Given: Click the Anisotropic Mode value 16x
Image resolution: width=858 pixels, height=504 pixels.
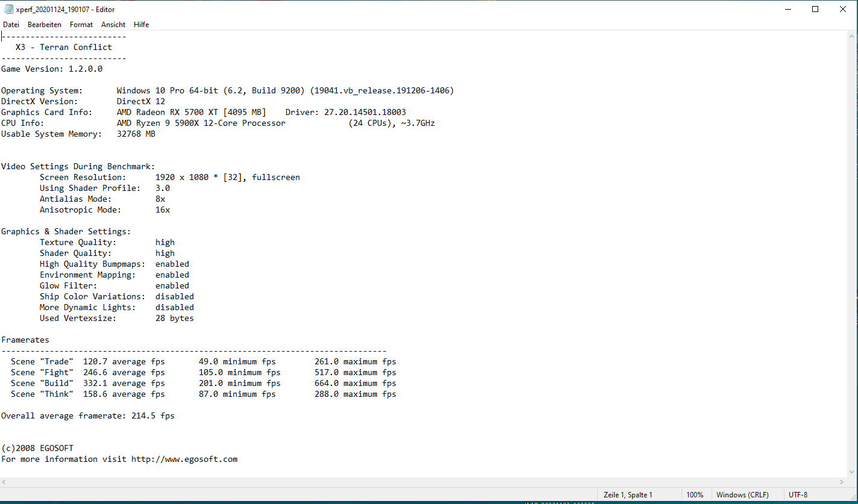Looking at the screenshot, I should tap(163, 210).
